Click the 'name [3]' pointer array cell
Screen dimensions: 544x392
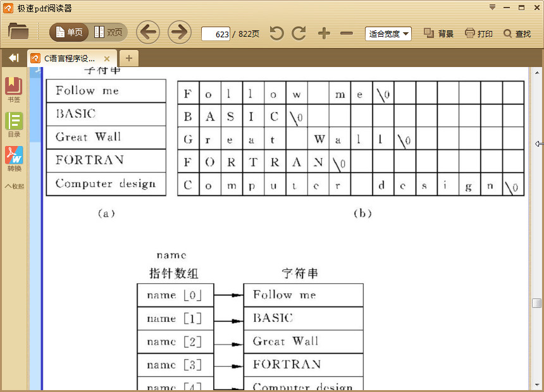click(175, 365)
